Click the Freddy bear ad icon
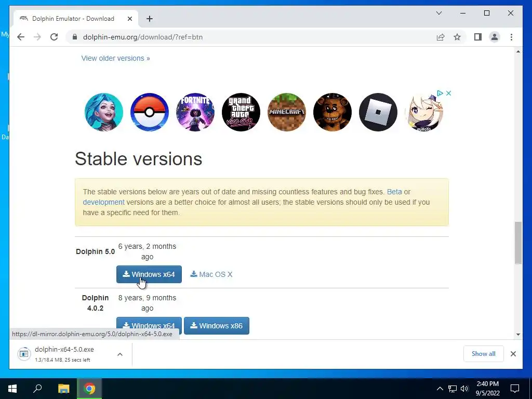 pos(332,112)
